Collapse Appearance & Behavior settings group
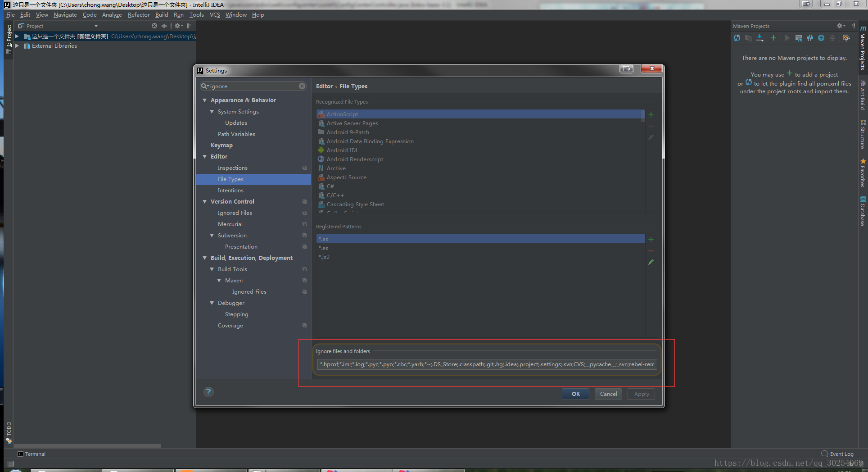Viewport: 868px width, 472px height. (205, 100)
